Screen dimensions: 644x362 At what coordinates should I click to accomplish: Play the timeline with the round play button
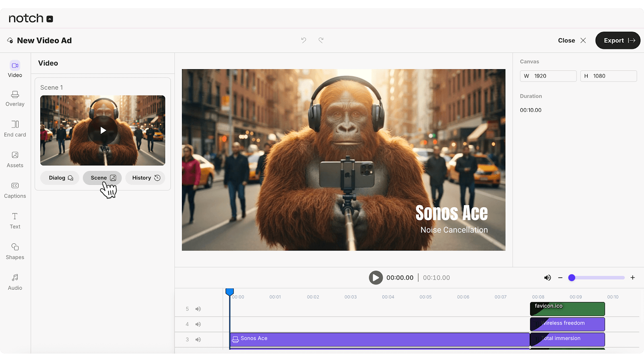click(376, 278)
